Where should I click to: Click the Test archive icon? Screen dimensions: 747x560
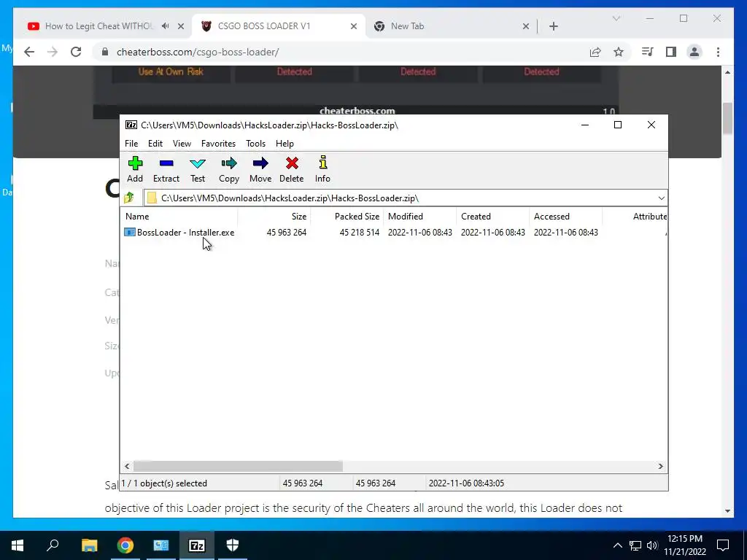point(198,169)
